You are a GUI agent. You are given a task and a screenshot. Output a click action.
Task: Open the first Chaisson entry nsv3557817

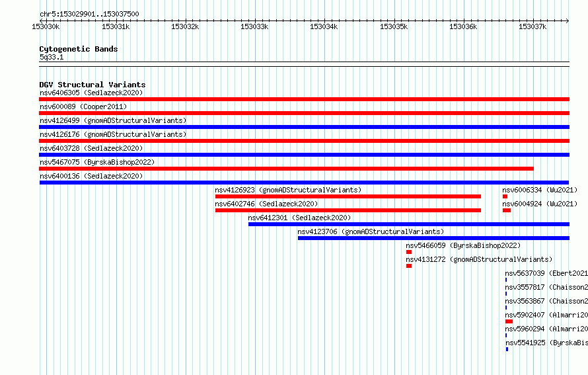tap(546, 287)
